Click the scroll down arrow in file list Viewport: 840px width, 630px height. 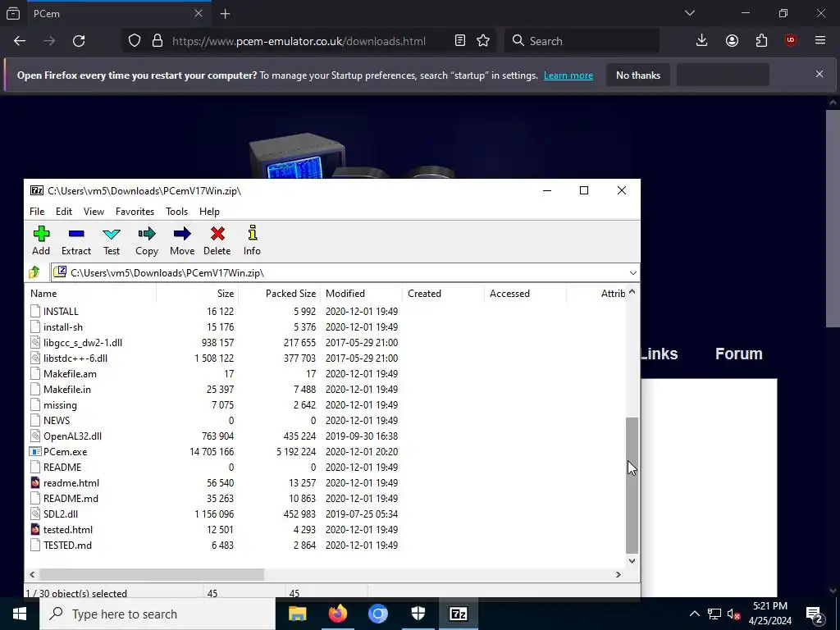pos(632,561)
